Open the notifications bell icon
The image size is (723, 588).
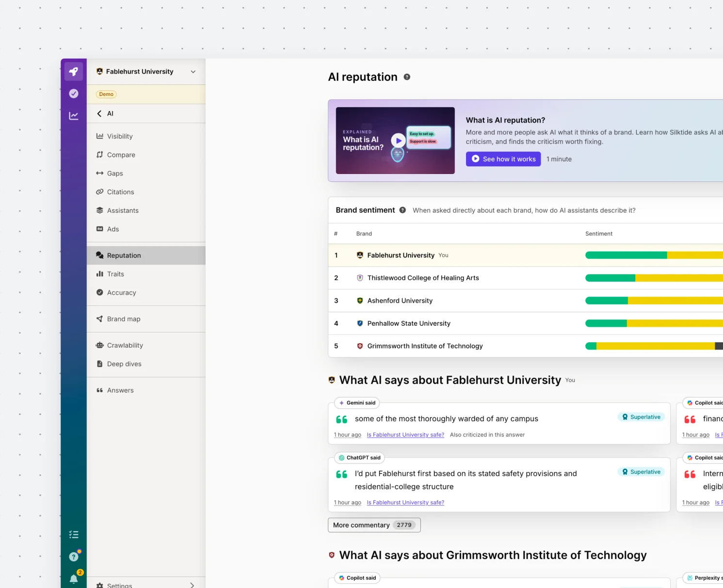pyautogui.click(x=74, y=579)
